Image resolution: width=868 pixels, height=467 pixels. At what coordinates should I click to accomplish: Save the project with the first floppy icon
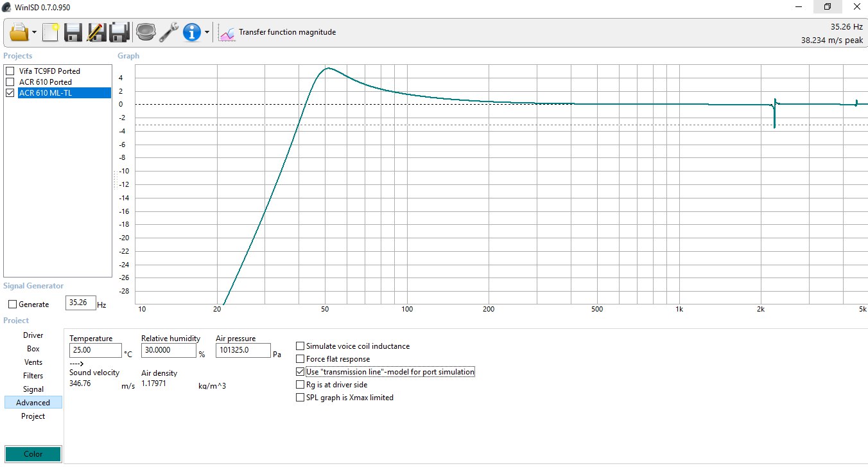tap(73, 31)
